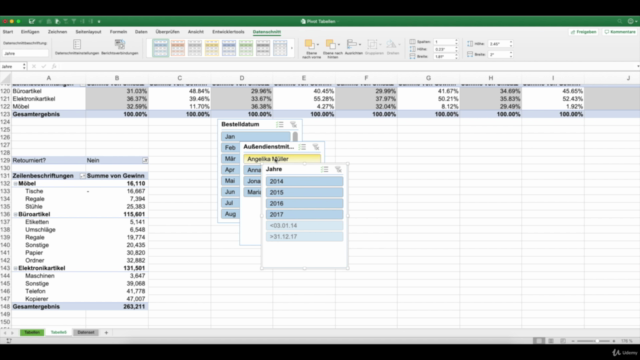The width and height of the screenshot is (640, 360).
Task: Select all cells corner triangle
Action: coord(6,78)
